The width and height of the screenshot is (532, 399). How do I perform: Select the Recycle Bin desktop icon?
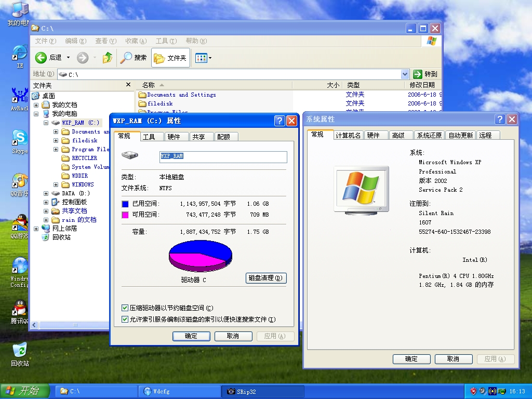(20, 350)
